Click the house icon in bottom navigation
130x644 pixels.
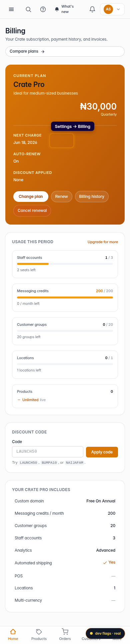[x=13, y=632]
